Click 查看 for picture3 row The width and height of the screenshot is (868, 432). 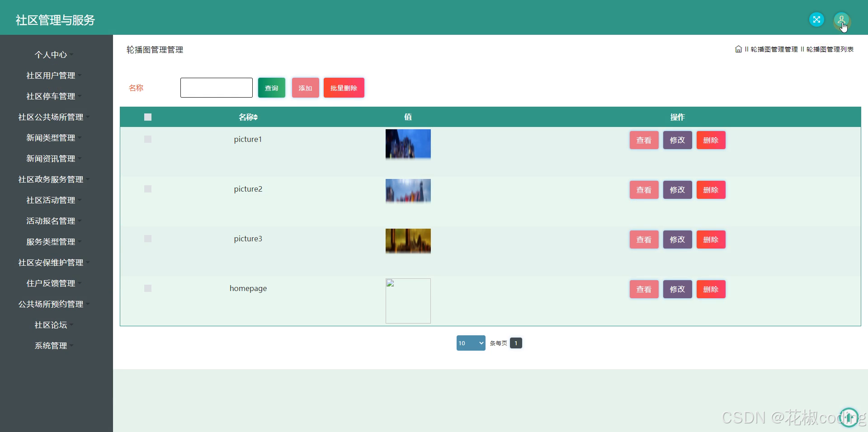click(x=644, y=239)
